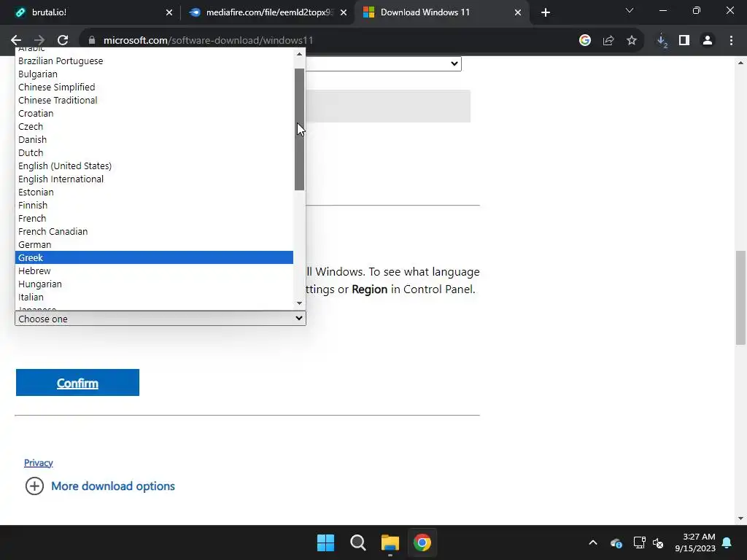Show hidden system tray icons
747x560 pixels.
[x=593, y=542]
